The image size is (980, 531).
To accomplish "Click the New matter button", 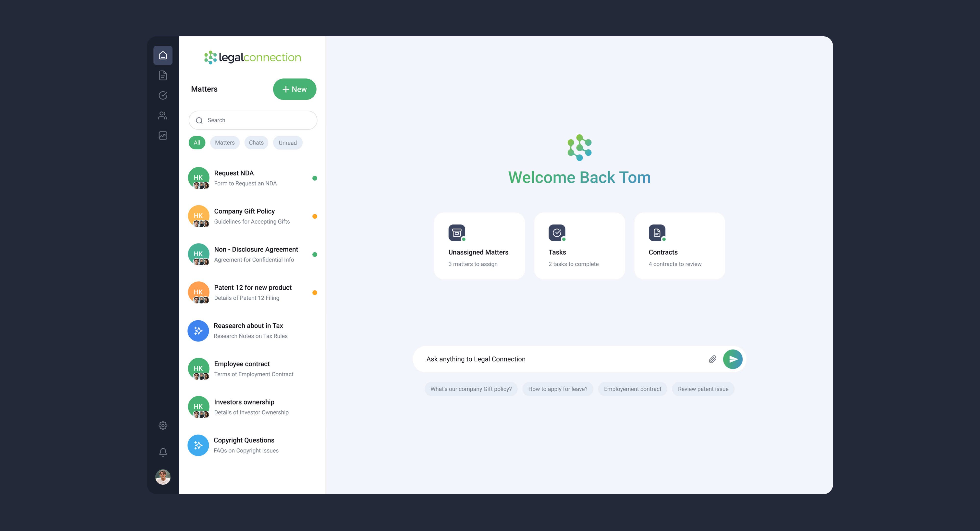I will (294, 89).
